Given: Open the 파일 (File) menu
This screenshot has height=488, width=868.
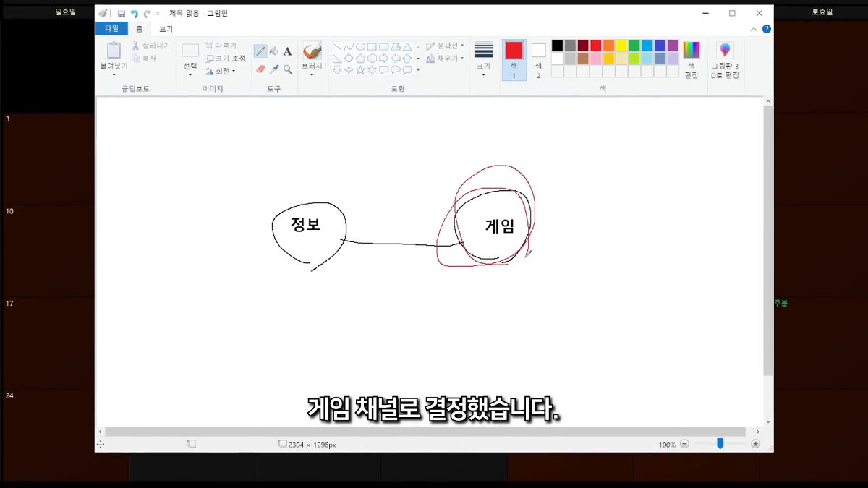Looking at the screenshot, I should click(x=111, y=29).
